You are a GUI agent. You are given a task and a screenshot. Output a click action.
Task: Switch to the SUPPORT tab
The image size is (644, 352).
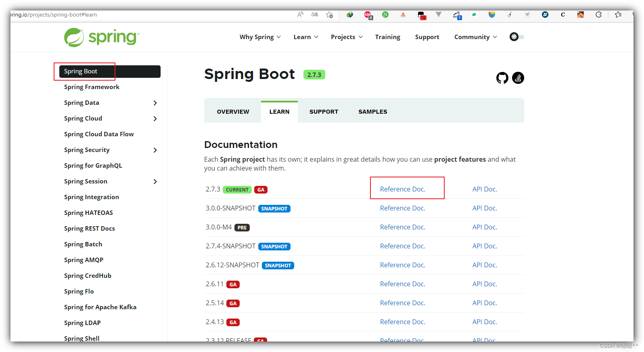tap(324, 112)
